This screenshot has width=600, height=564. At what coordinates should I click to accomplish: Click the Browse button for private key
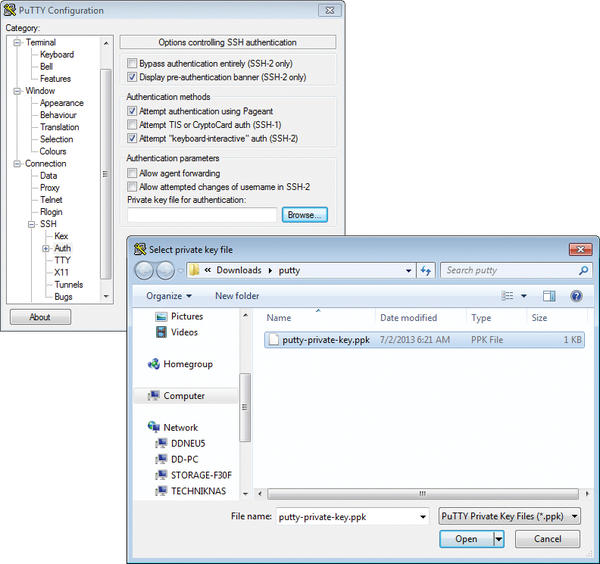coord(305,215)
